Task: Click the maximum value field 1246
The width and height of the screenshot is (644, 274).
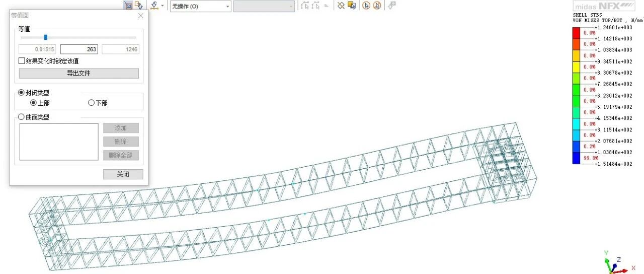Action: (120, 49)
